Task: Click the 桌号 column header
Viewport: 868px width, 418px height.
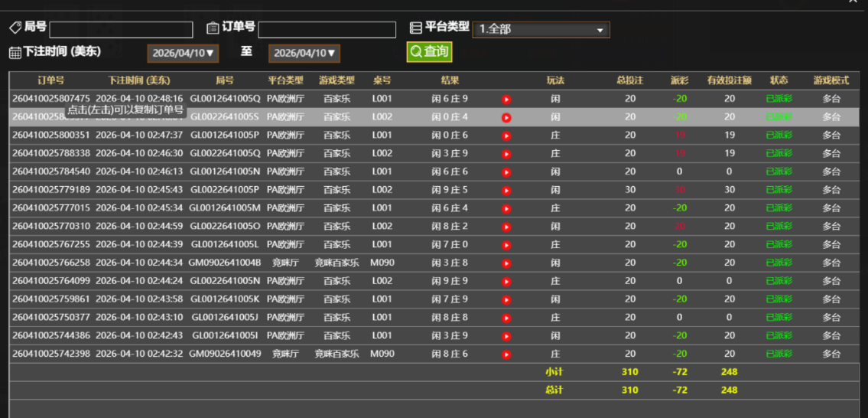Action: coord(382,80)
